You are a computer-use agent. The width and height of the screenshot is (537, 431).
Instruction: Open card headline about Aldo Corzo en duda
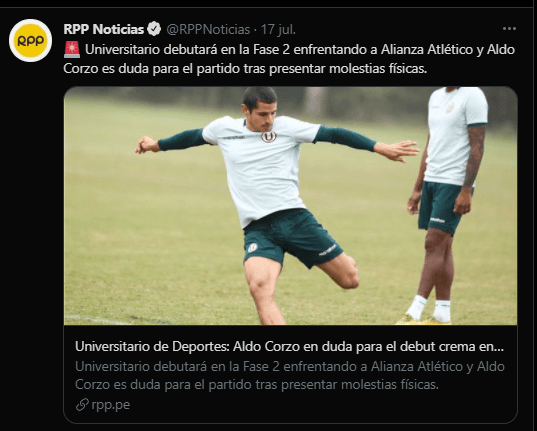click(289, 346)
